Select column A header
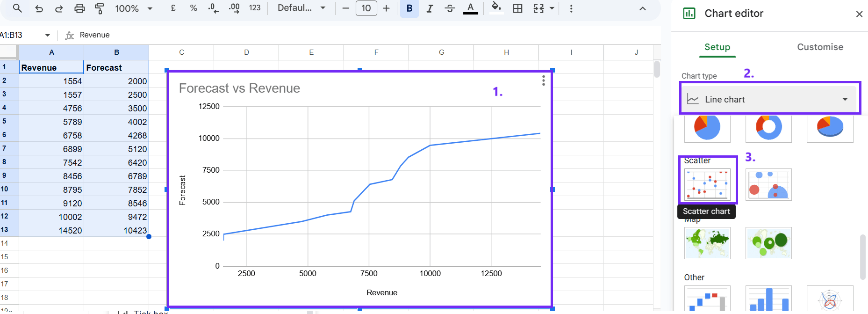Image resolution: width=868 pixels, height=314 pixels. [51, 52]
